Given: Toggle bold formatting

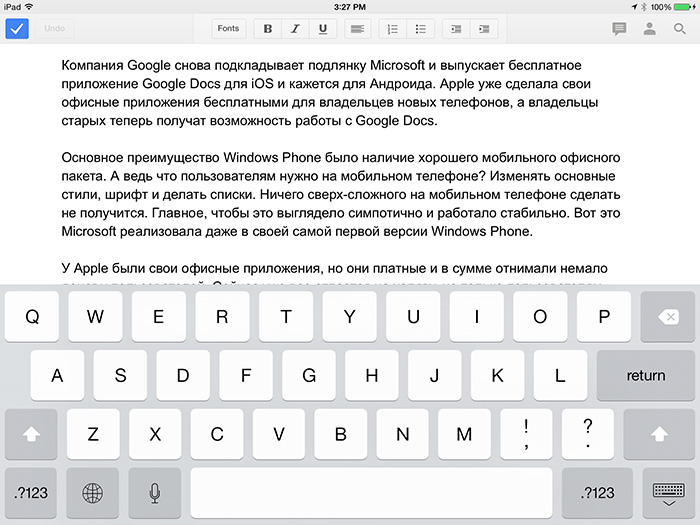Looking at the screenshot, I should 268,29.
